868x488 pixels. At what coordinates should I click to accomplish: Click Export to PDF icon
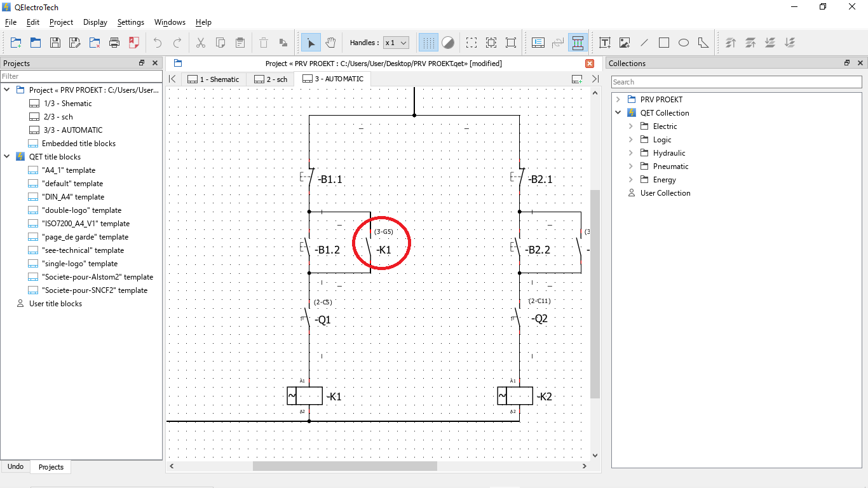click(134, 43)
